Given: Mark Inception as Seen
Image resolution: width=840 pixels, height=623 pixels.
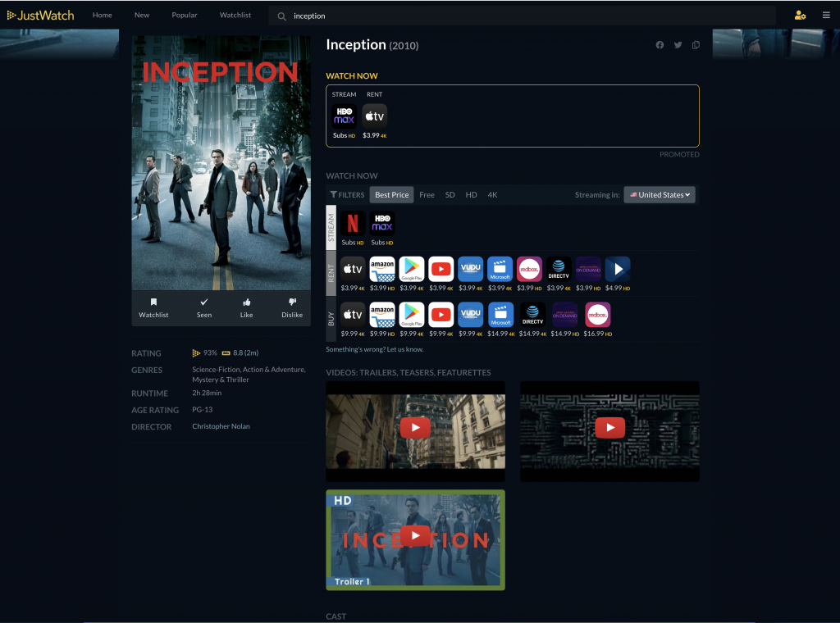Looking at the screenshot, I should click(204, 307).
